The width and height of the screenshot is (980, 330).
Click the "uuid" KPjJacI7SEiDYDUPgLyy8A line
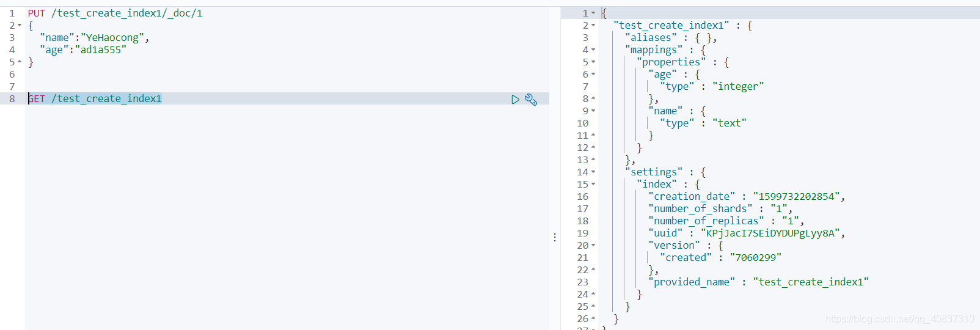point(747,233)
